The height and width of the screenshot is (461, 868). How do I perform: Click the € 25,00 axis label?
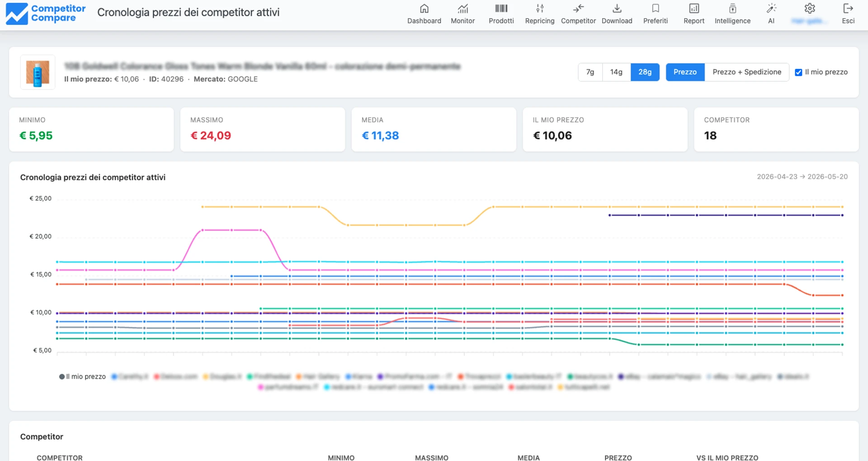pyautogui.click(x=40, y=198)
